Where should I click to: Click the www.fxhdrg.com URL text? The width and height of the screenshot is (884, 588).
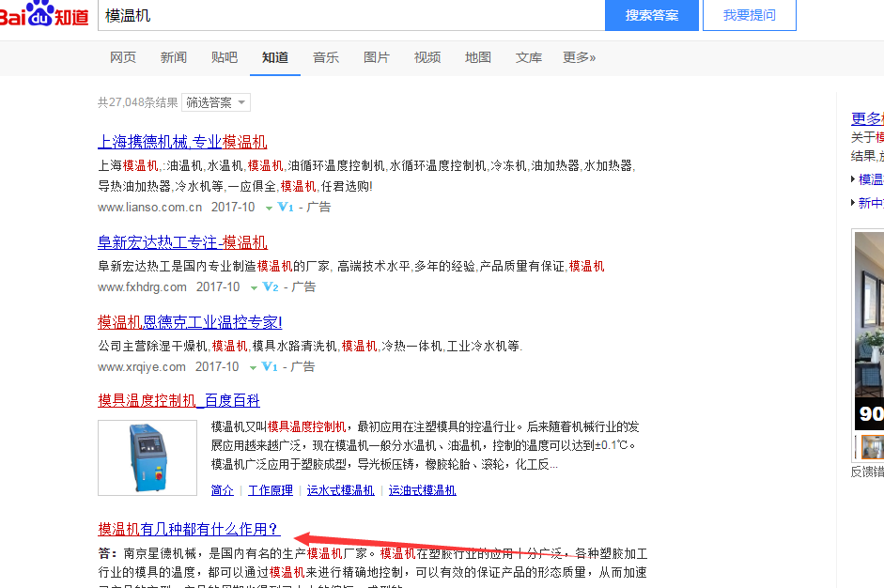(x=142, y=286)
